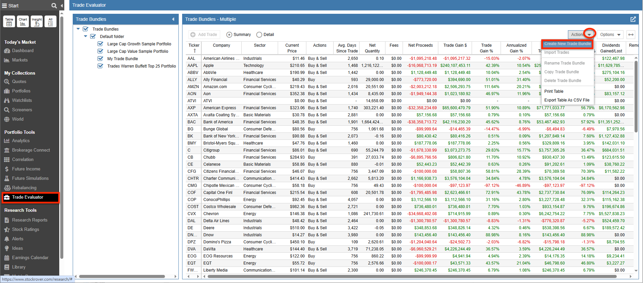This screenshot has width=644, height=283.
Task: Open Research Reports
Action: coord(29,220)
